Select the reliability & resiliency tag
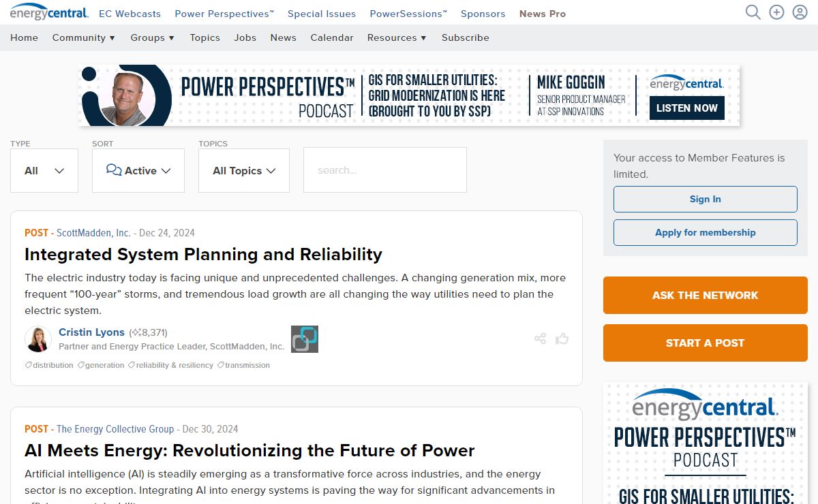This screenshot has height=504, width=818. 170,365
